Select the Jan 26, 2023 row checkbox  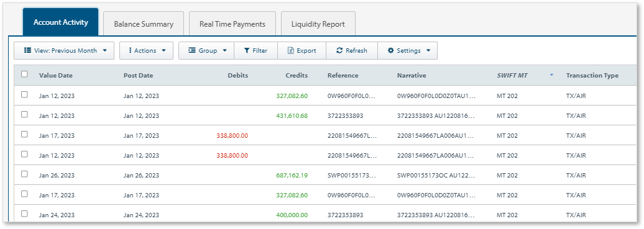pyautogui.click(x=25, y=174)
